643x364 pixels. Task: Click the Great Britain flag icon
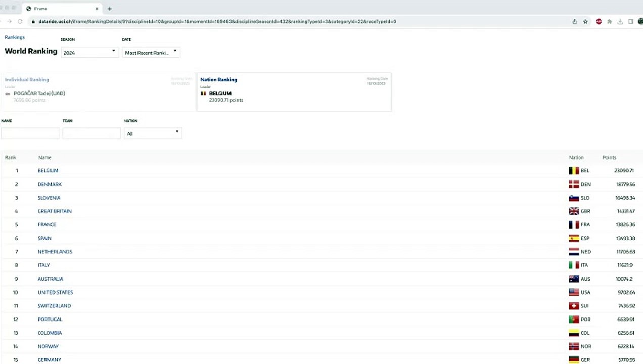574,211
